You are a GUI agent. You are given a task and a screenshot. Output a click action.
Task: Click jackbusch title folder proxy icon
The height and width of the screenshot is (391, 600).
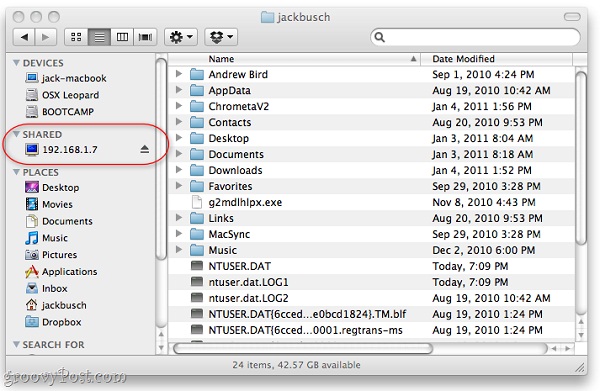[x=267, y=17]
